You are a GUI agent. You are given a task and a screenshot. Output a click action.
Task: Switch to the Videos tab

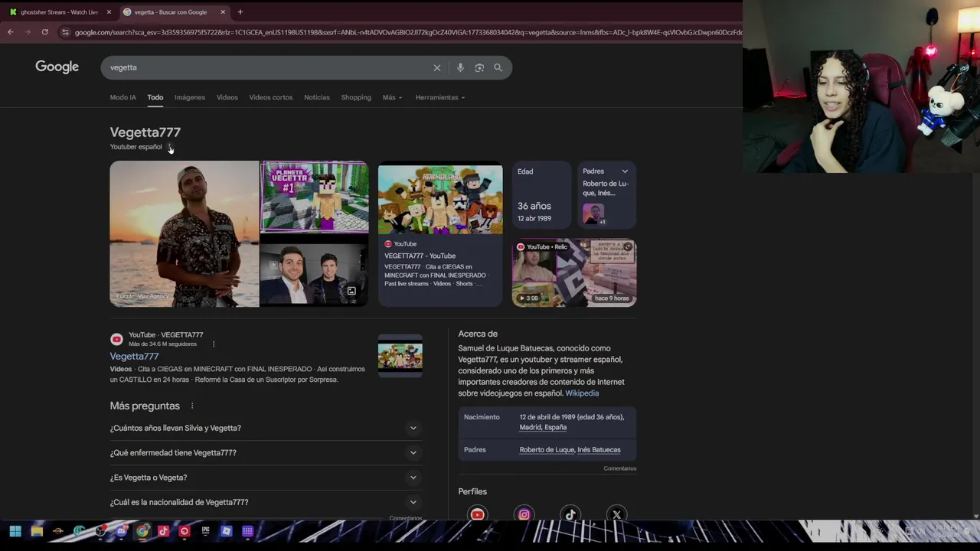click(x=227, y=97)
